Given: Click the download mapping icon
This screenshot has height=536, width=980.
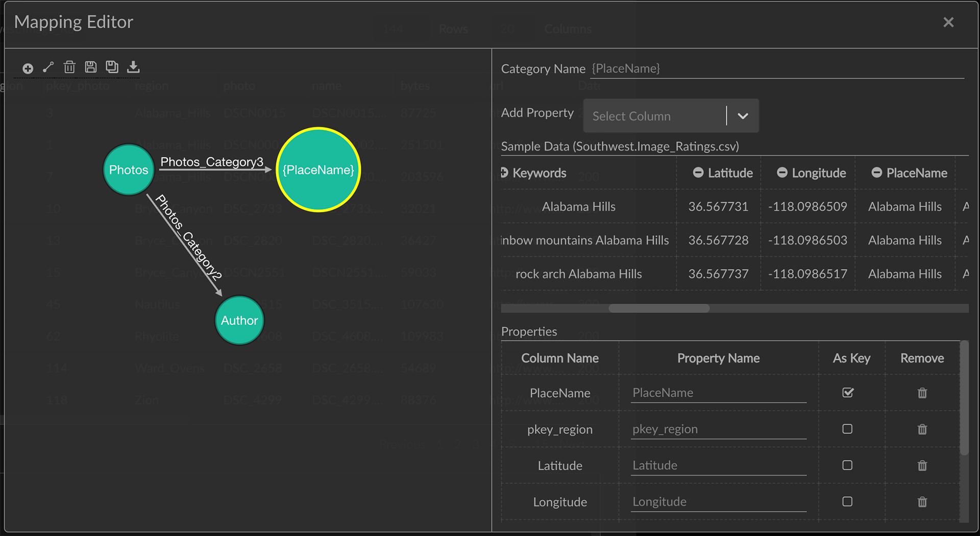Looking at the screenshot, I should click(133, 67).
